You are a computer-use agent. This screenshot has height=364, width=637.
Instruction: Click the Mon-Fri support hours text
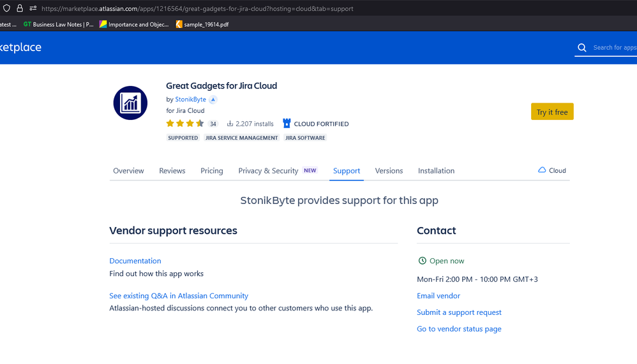(477, 279)
